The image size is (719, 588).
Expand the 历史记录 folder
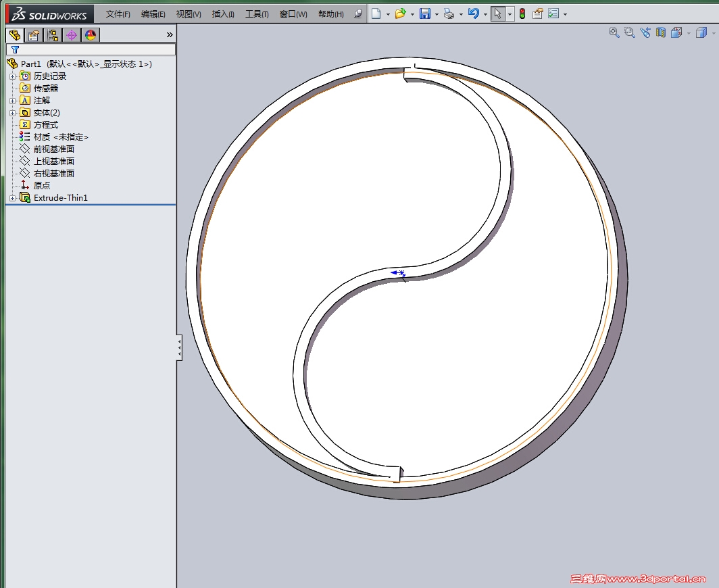click(x=12, y=76)
